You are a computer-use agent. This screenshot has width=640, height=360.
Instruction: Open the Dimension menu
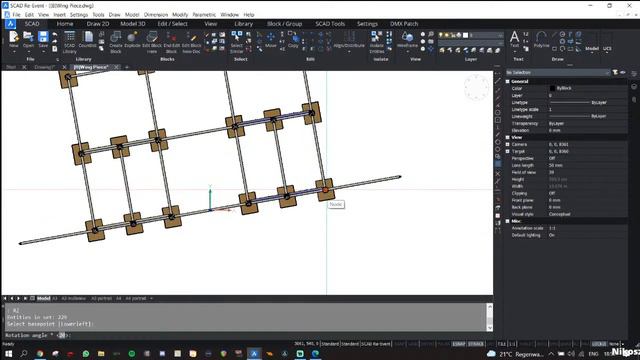tap(156, 15)
